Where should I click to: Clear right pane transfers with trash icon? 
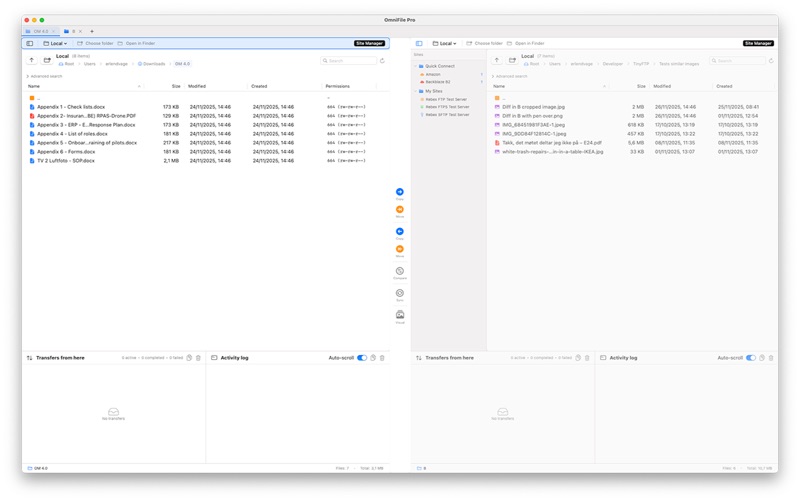[x=587, y=358]
